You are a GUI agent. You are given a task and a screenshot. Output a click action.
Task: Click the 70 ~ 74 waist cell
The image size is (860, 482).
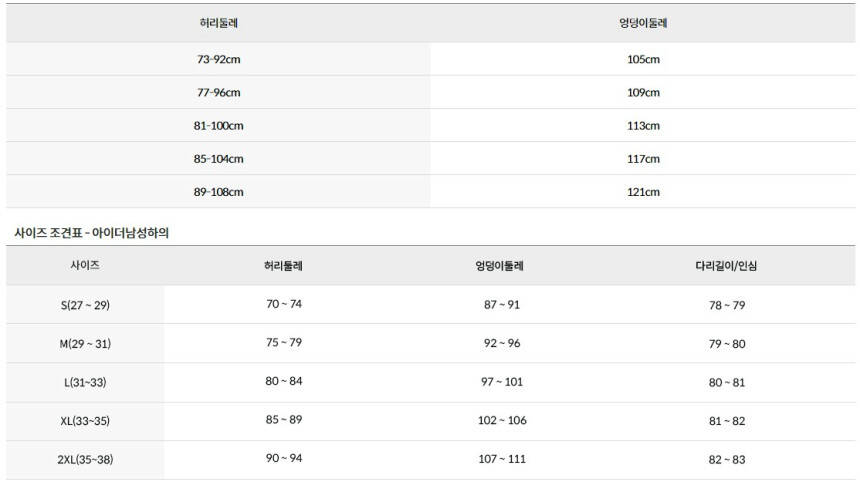[284, 304]
